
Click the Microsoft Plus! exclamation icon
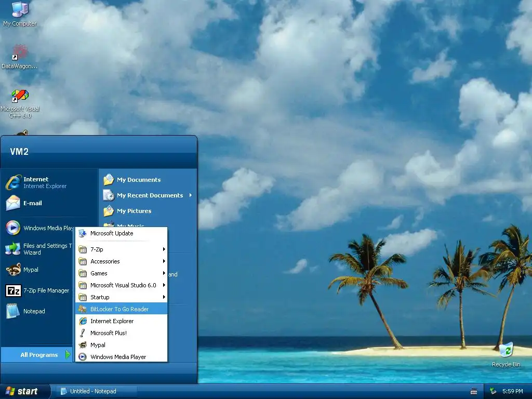(83, 333)
